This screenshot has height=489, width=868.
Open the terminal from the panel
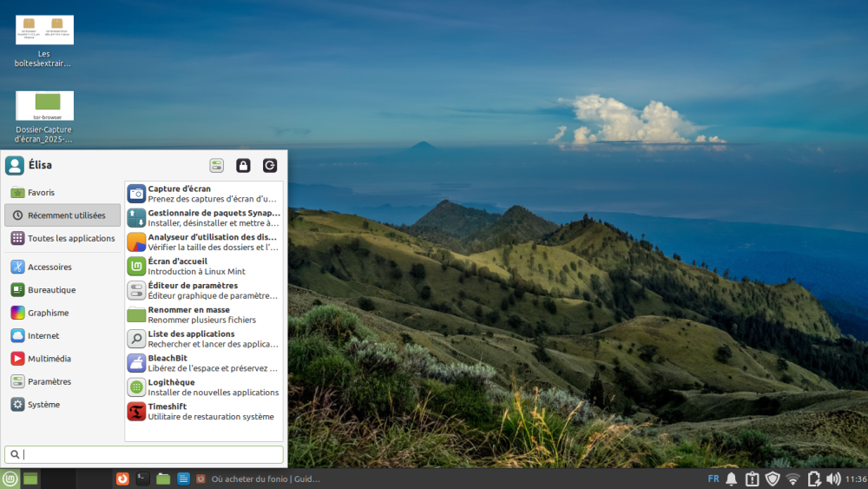coord(142,479)
